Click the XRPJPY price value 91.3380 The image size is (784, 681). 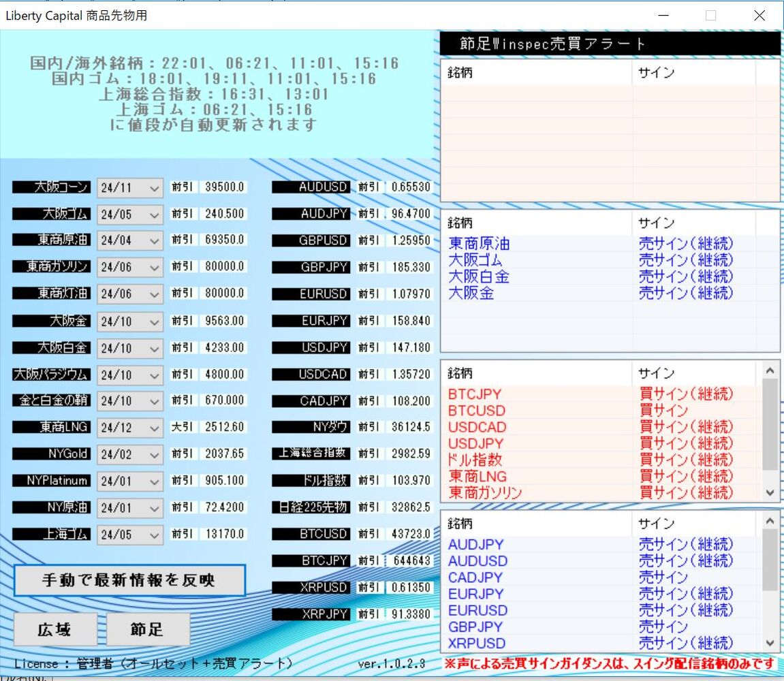(411, 614)
